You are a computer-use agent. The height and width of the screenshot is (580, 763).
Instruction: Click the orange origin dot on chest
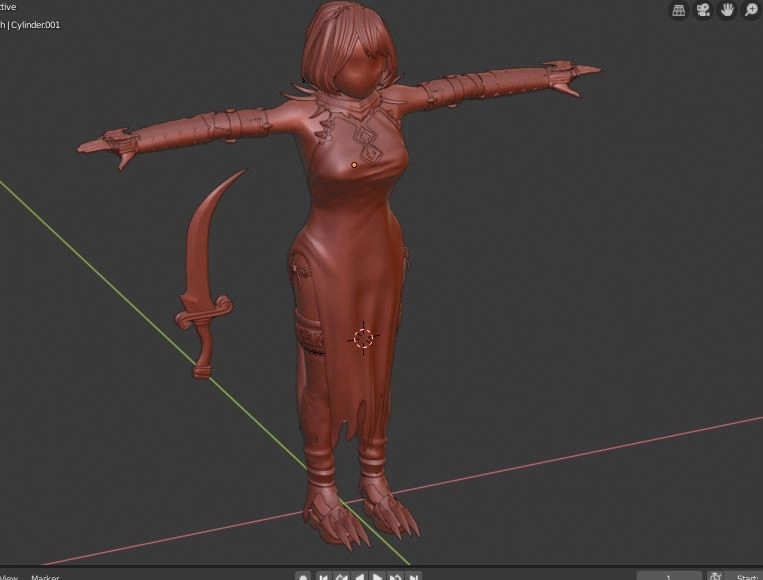click(354, 164)
